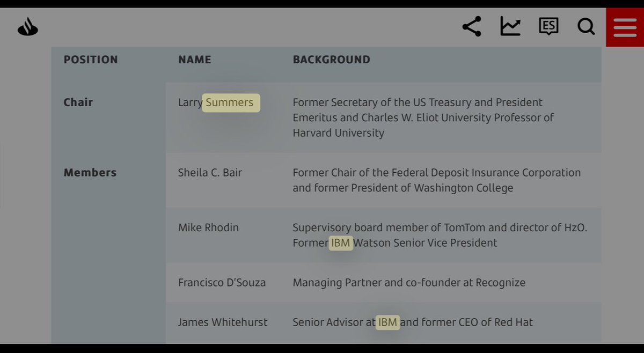Select the name James Whitehurst
The width and height of the screenshot is (644, 353).
coord(223,322)
